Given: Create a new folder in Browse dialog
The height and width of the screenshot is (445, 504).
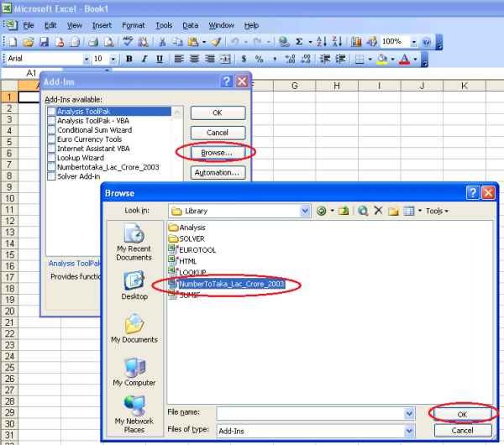Looking at the screenshot, I should click(393, 211).
